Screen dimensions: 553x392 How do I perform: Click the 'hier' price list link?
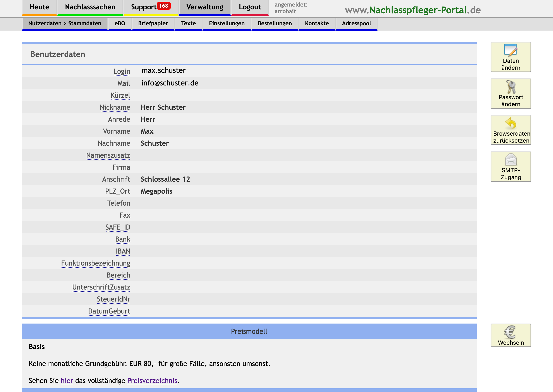[x=67, y=381]
